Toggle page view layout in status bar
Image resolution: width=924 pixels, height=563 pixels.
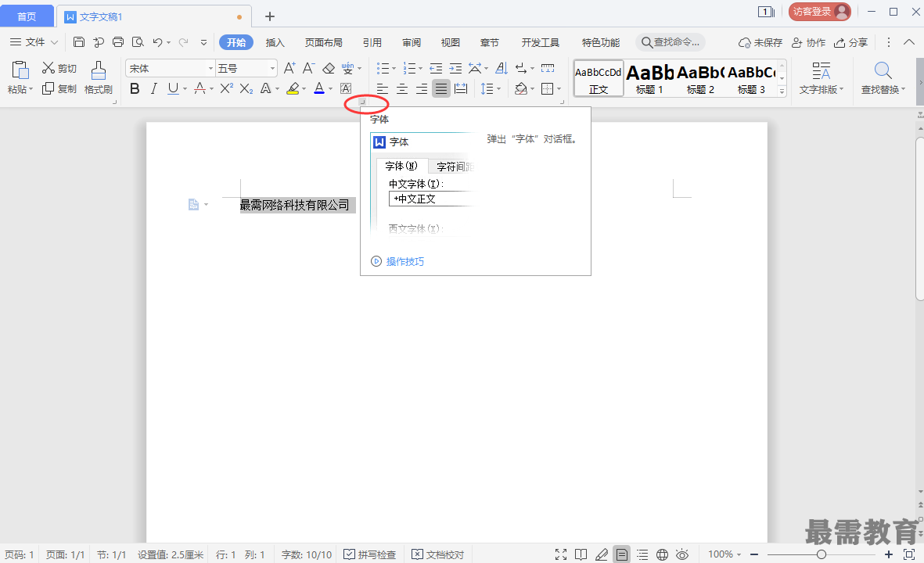(621, 554)
